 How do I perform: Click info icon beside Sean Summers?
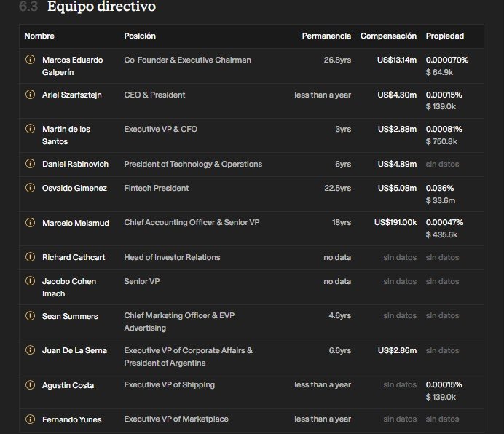[30, 316]
